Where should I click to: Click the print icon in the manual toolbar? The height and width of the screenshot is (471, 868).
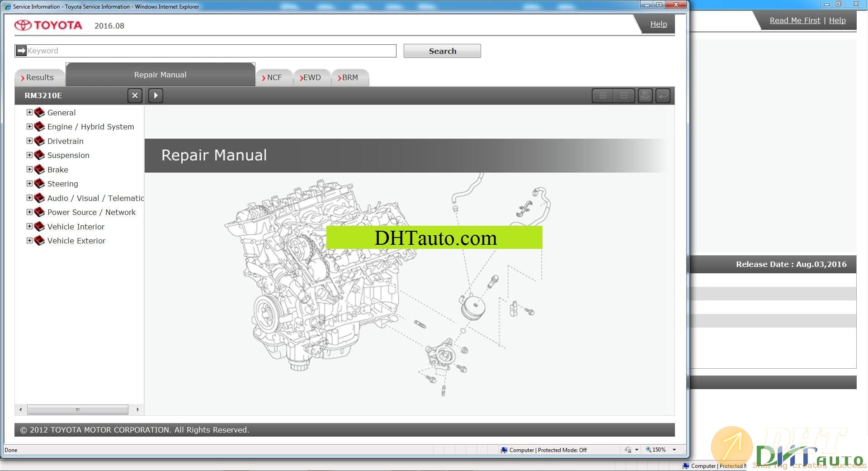click(x=645, y=95)
